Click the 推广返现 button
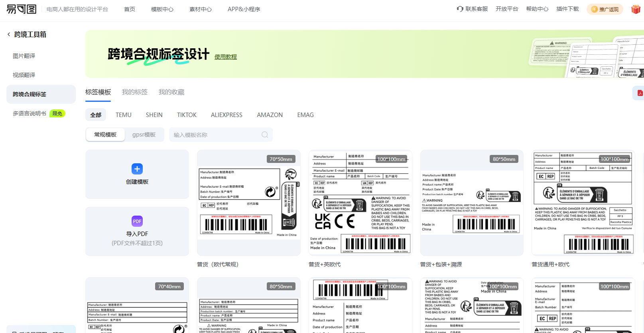 [x=605, y=9]
